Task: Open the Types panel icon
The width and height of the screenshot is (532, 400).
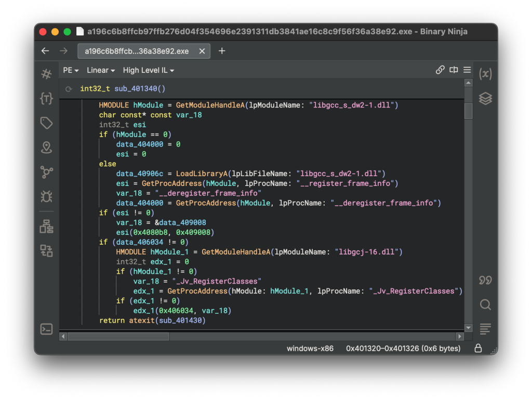Action: (46, 98)
